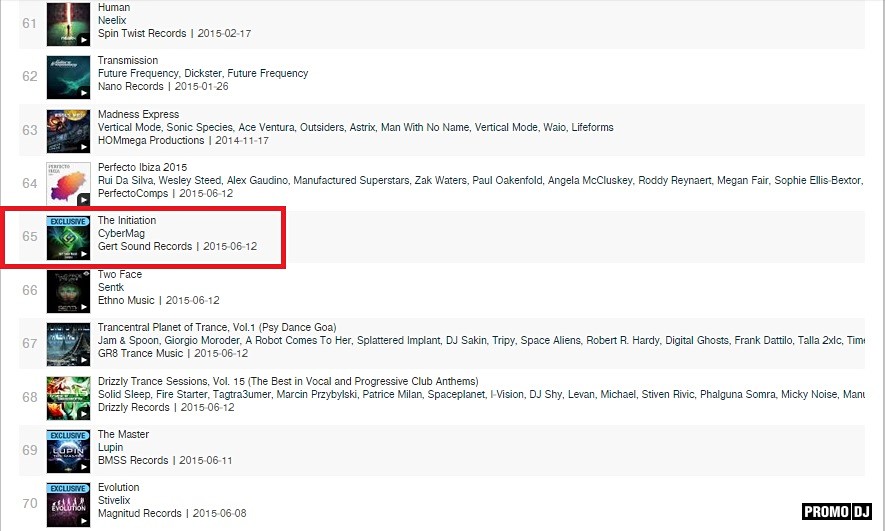Open the title link Evolution
Viewport: 885px width, 531px height.
pos(118,488)
